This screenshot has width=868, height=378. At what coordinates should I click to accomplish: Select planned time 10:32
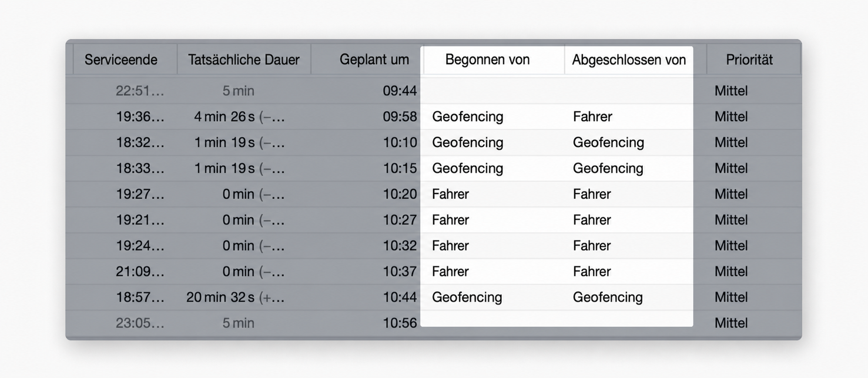pos(400,246)
